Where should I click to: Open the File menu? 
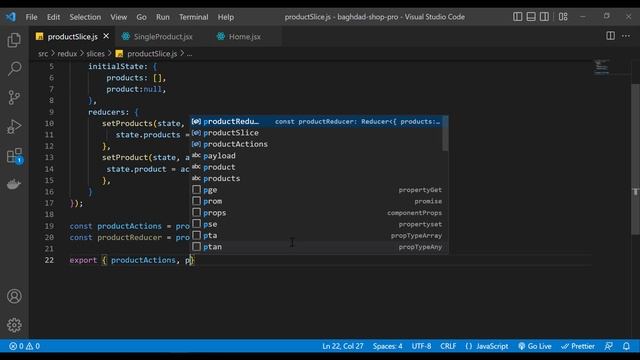click(x=31, y=17)
